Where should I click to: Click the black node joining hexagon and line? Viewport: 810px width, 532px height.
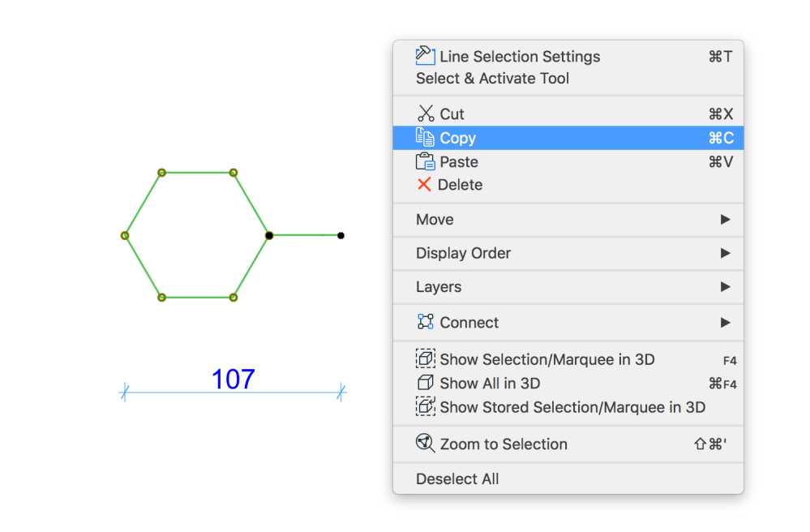[x=269, y=235]
